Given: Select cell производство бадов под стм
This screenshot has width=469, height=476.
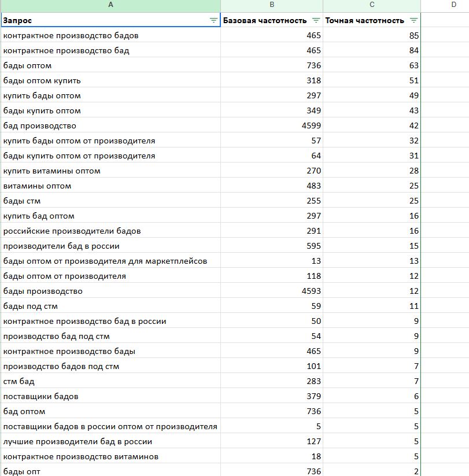Looking at the screenshot, I should point(110,366).
